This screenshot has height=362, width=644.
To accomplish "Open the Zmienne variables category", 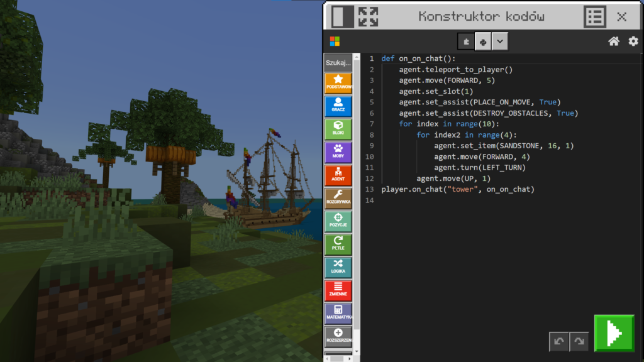I will click(x=338, y=290).
